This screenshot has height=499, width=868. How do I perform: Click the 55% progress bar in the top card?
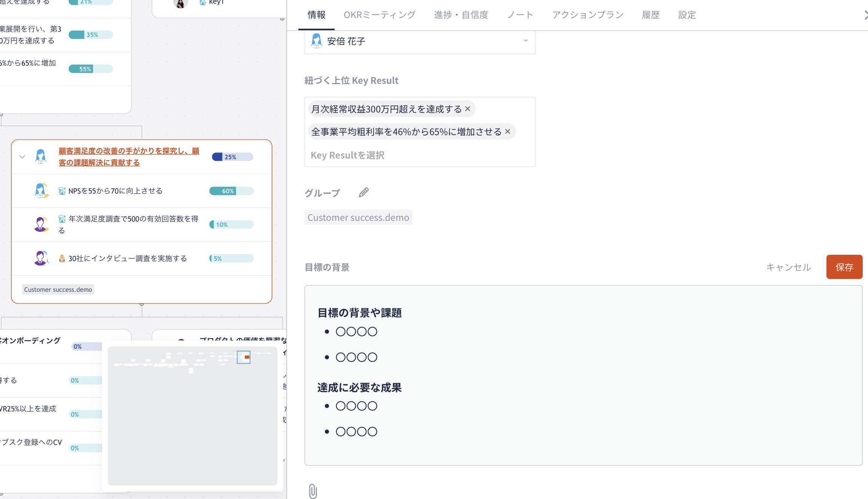point(91,69)
